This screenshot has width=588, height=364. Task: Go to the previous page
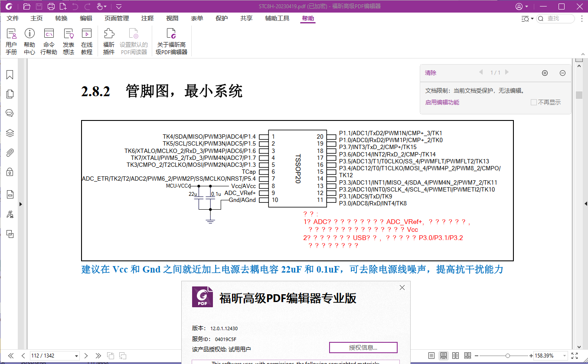[23, 356]
